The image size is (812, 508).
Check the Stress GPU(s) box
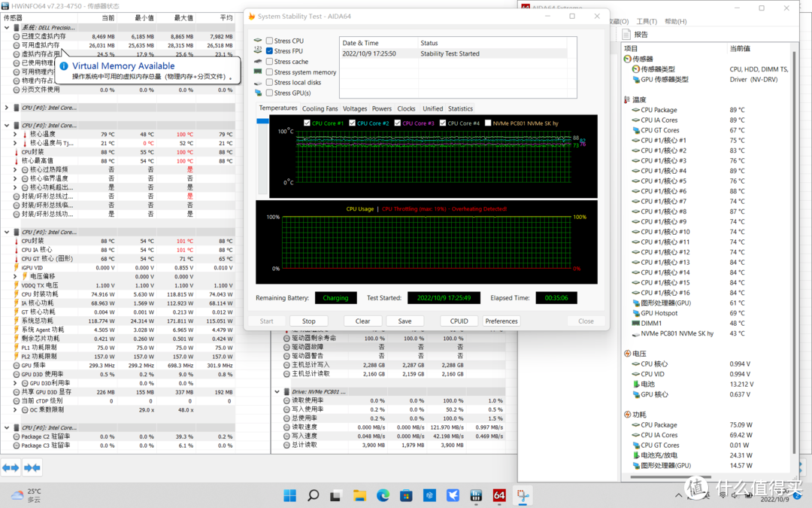269,93
